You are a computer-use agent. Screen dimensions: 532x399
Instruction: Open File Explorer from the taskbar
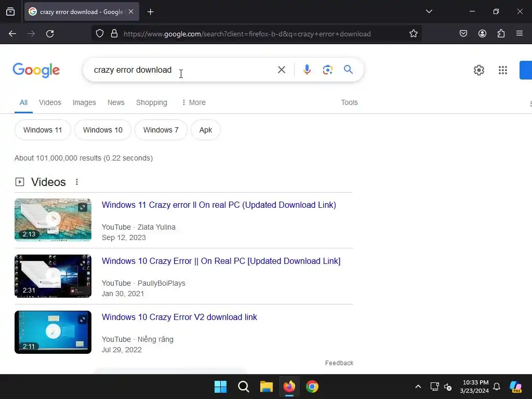[x=267, y=387]
